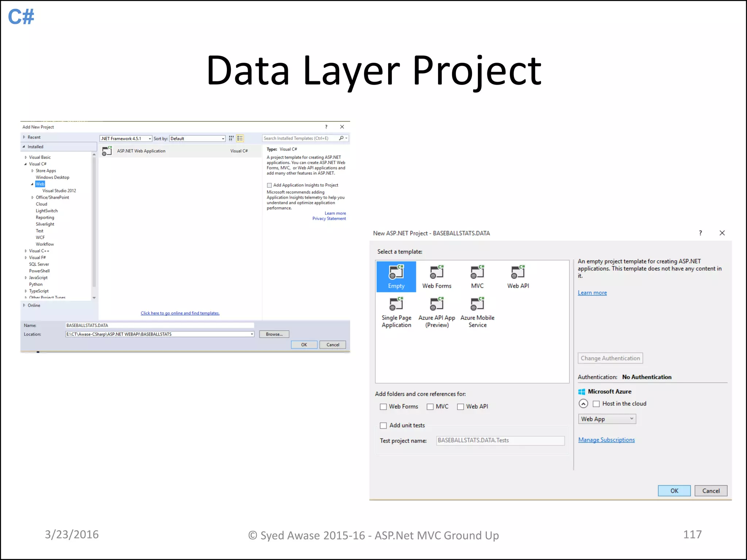747x560 pixels.
Task: Open Privacy Statement link
Action: tap(329, 219)
